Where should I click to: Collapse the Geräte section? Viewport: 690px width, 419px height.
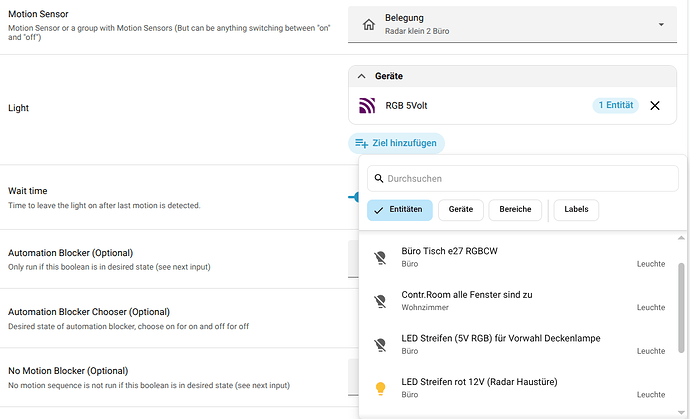[x=361, y=76]
